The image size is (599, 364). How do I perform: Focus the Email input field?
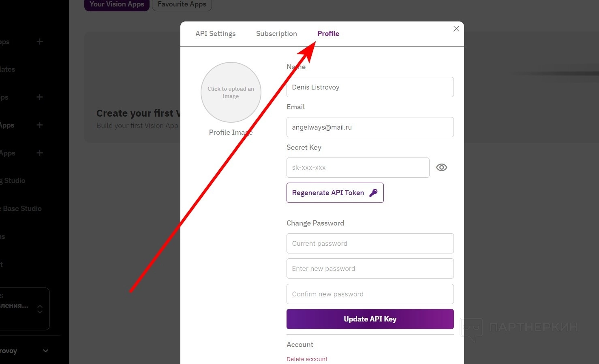pos(370,127)
